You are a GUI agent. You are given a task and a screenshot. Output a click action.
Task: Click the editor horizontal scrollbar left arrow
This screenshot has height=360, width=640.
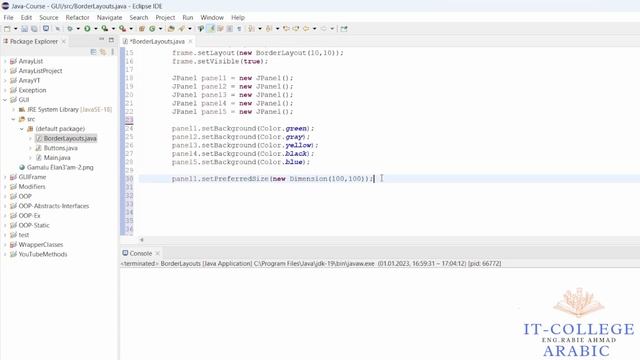tap(142, 240)
